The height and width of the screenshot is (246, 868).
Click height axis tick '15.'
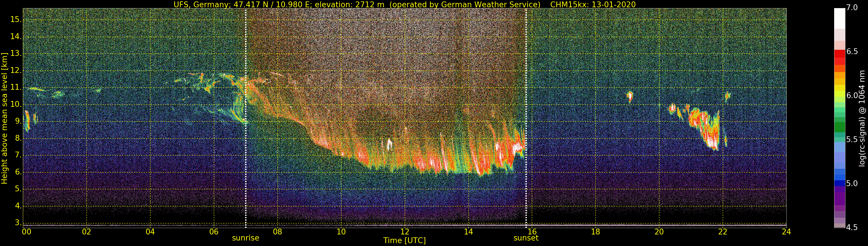click(x=16, y=20)
